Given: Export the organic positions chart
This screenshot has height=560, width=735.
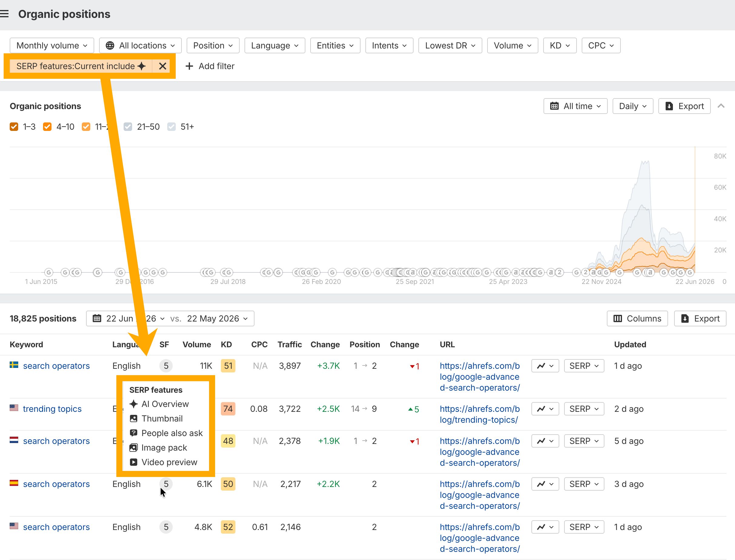Looking at the screenshot, I should point(684,106).
